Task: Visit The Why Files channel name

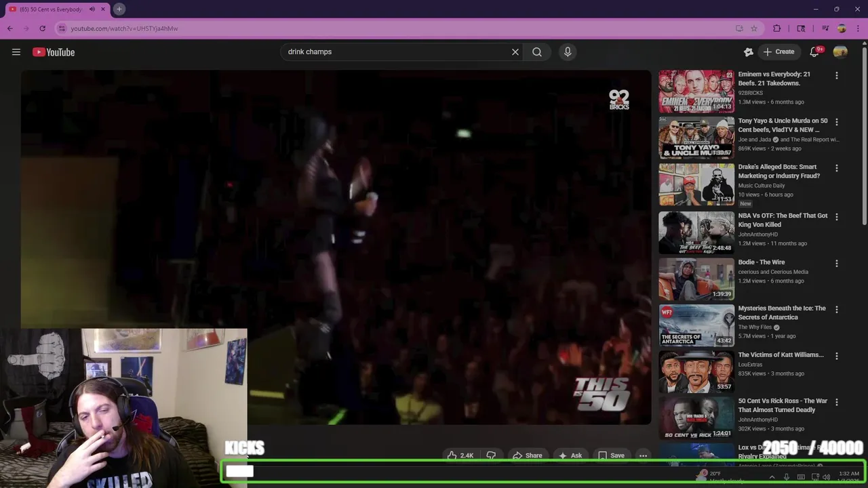Action: click(x=755, y=327)
